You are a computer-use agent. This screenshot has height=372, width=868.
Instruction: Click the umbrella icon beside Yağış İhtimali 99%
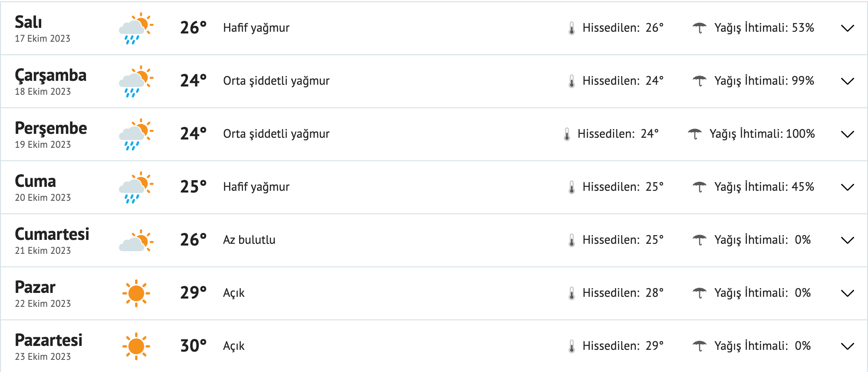(x=699, y=80)
